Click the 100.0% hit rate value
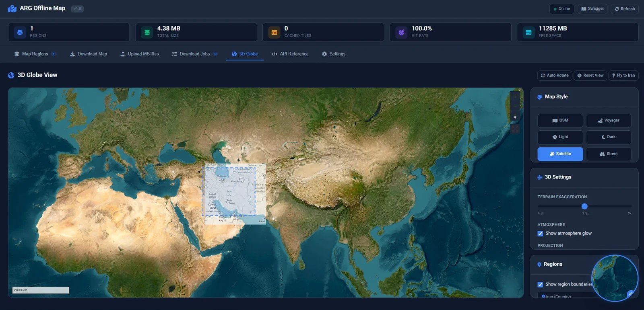 [x=421, y=29]
